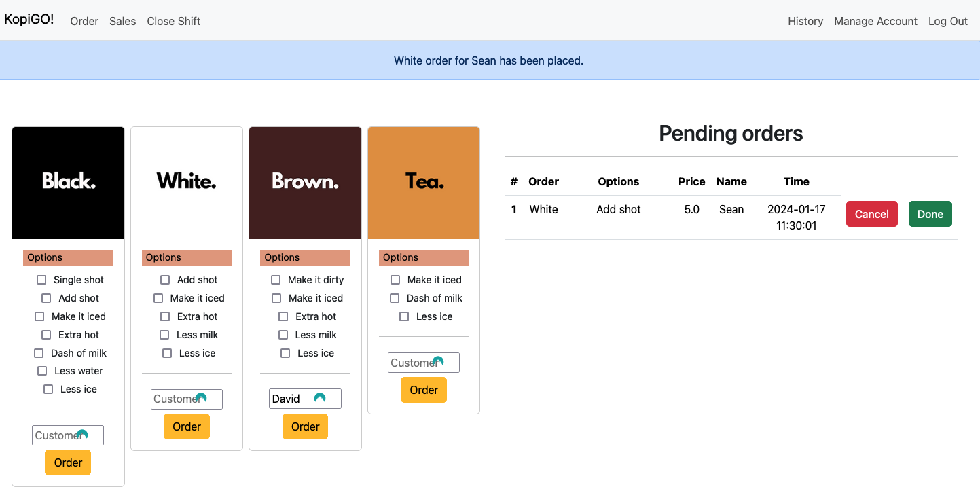Click the teal icon beside David name
Image resolution: width=980 pixels, height=491 pixels.
[x=320, y=398]
